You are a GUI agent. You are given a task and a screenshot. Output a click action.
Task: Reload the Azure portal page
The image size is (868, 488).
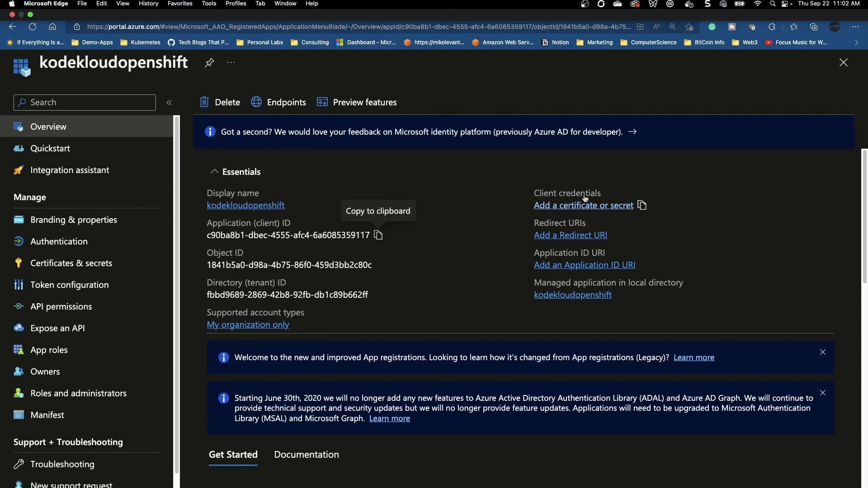[x=33, y=27]
